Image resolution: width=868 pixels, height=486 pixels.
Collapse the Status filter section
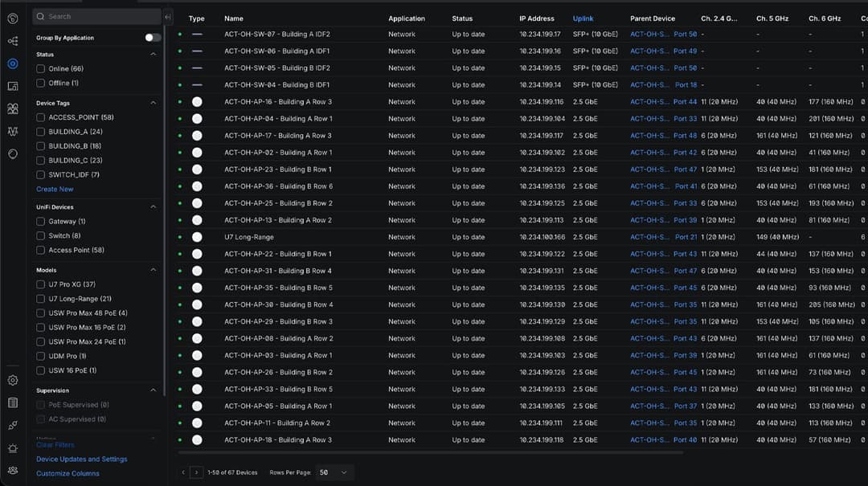[x=154, y=55]
